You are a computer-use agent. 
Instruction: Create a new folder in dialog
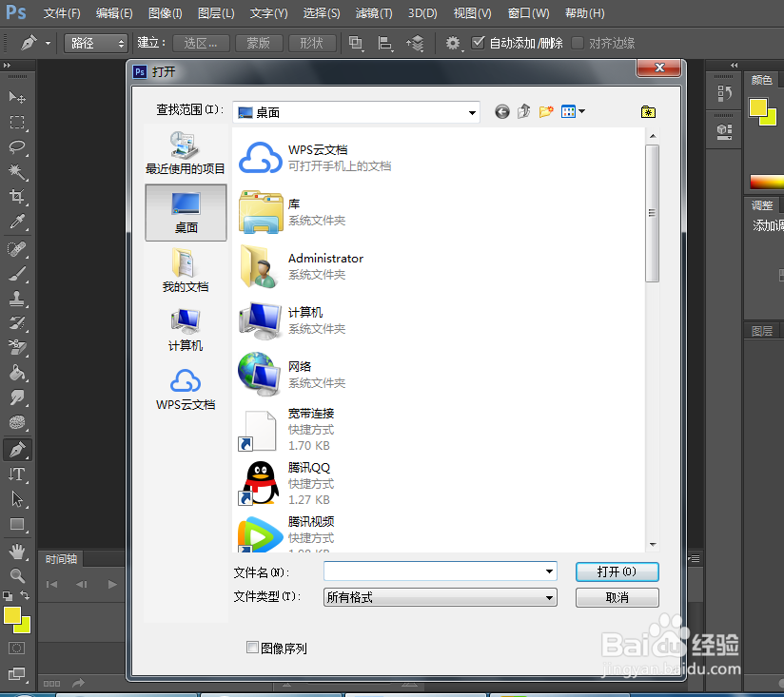pos(546,111)
